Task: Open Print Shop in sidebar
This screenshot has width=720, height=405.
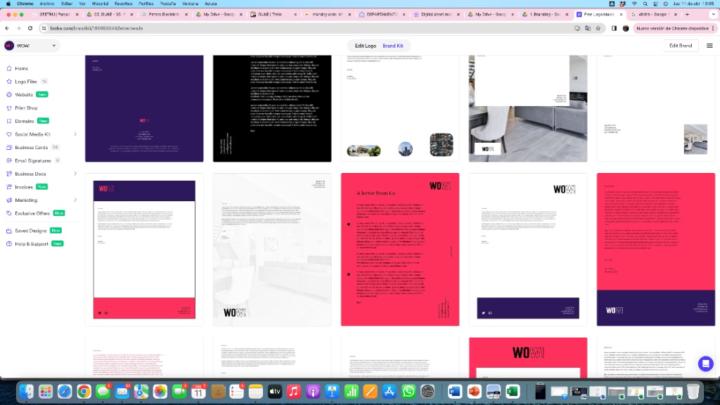Action: coord(26,108)
